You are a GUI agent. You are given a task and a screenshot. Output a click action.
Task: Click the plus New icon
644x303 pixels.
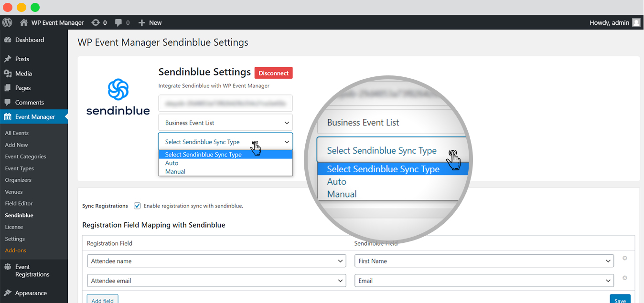pos(141,22)
